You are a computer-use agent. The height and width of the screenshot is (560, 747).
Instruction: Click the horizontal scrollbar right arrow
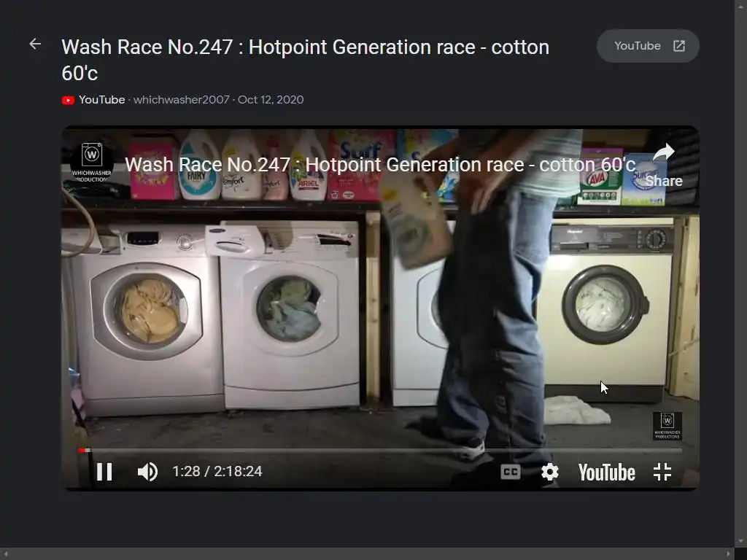tap(729, 554)
